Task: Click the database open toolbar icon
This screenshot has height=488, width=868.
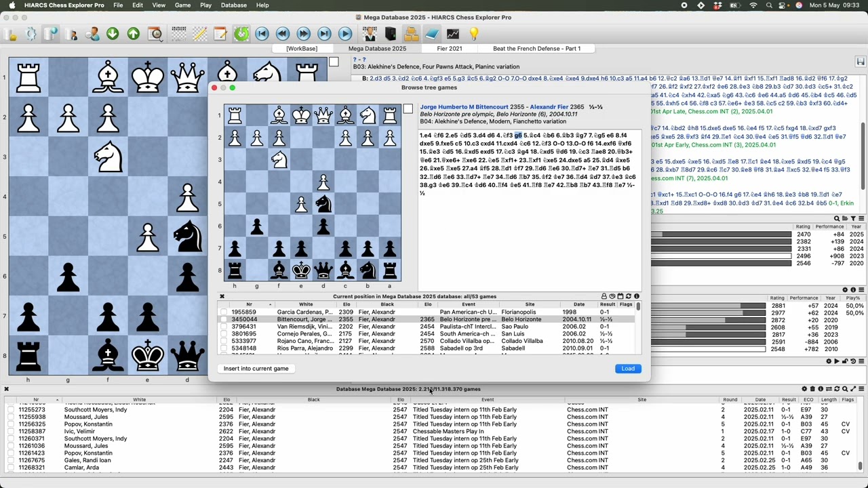Action: [9, 34]
